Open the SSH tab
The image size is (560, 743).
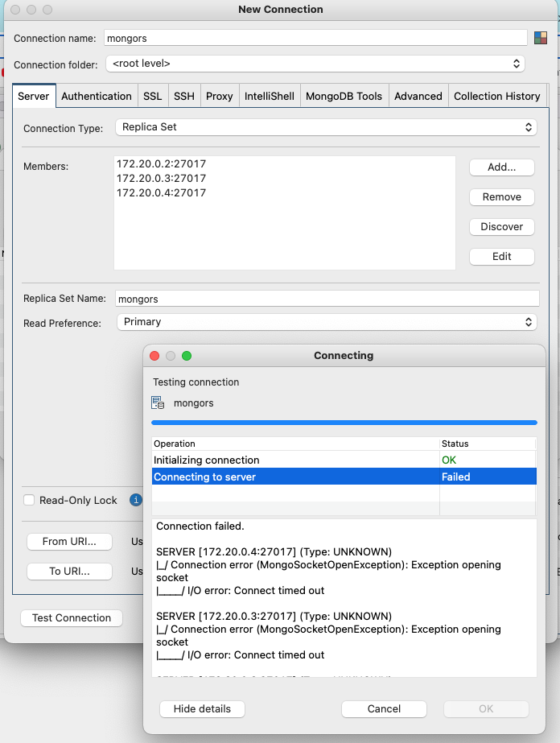pyautogui.click(x=183, y=96)
